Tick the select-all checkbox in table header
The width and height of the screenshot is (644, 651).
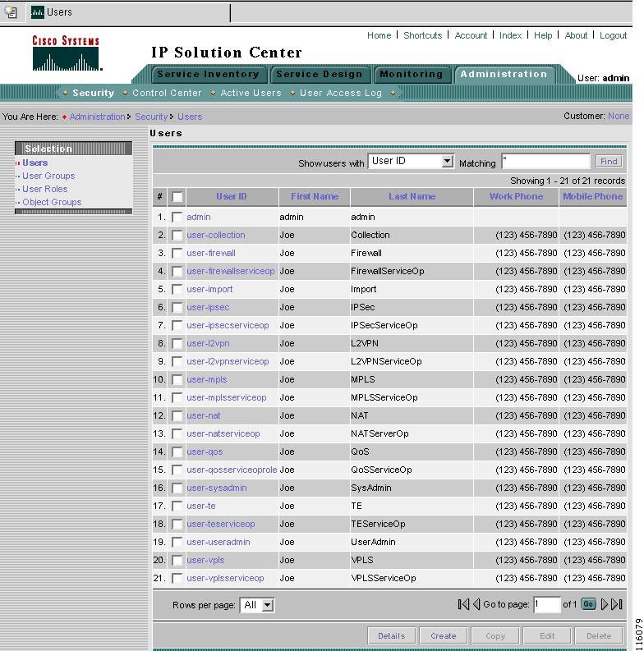177,197
